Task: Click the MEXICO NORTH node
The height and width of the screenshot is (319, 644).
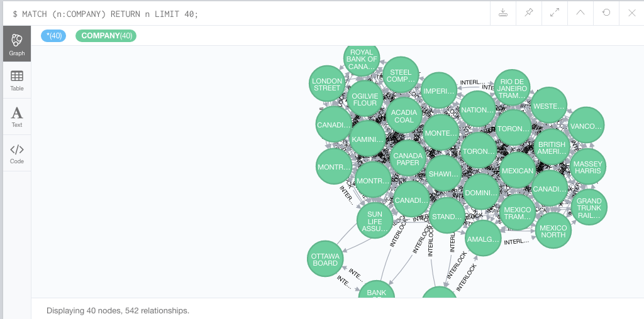Action: coord(553,231)
